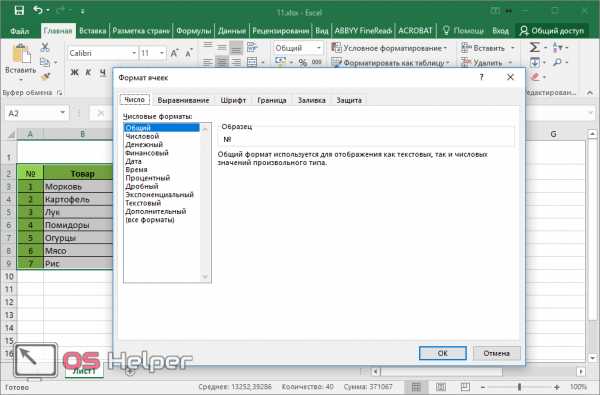Open AutoSum sigma function
The width and height of the screenshot is (600, 395).
(535, 47)
